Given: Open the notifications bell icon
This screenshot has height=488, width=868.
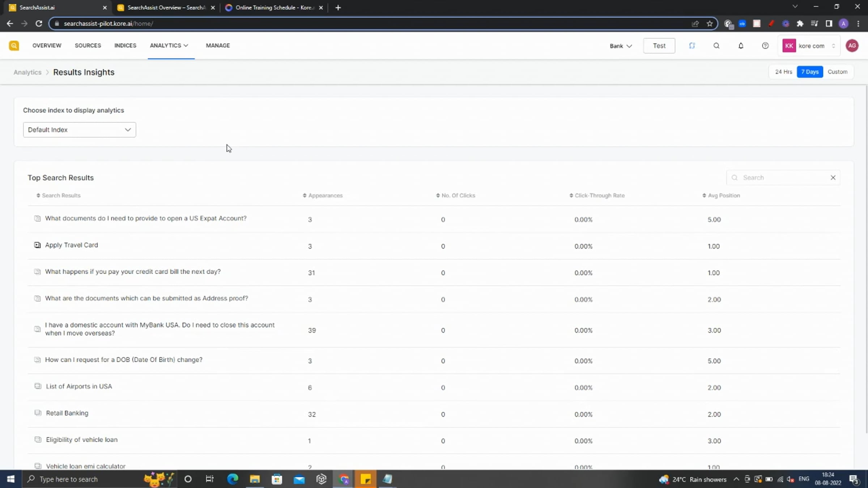Looking at the screenshot, I should coord(741,46).
